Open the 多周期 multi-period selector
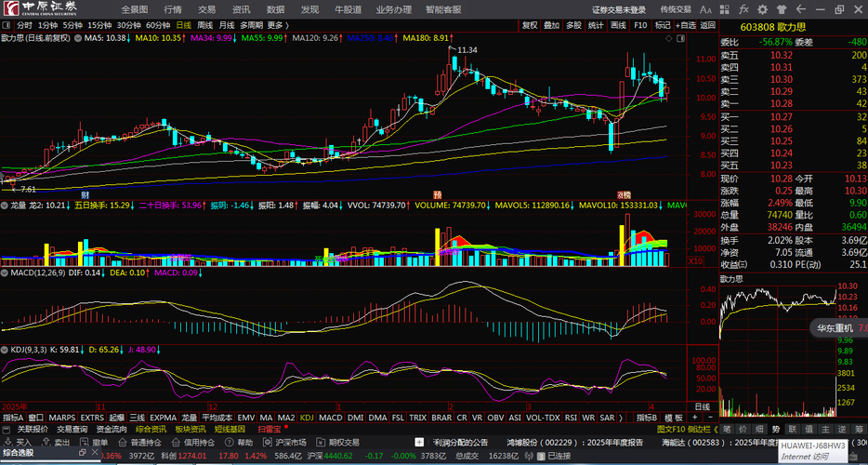 [x=251, y=25]
